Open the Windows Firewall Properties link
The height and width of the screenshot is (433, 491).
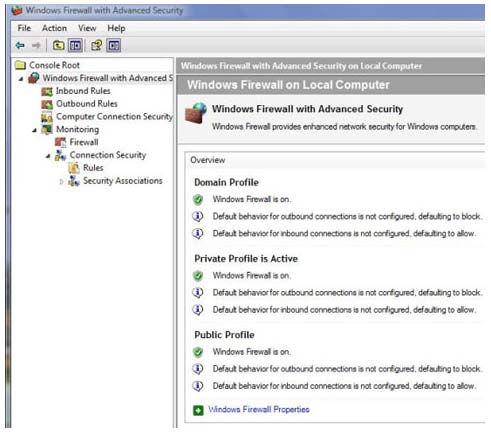[259, 409]
